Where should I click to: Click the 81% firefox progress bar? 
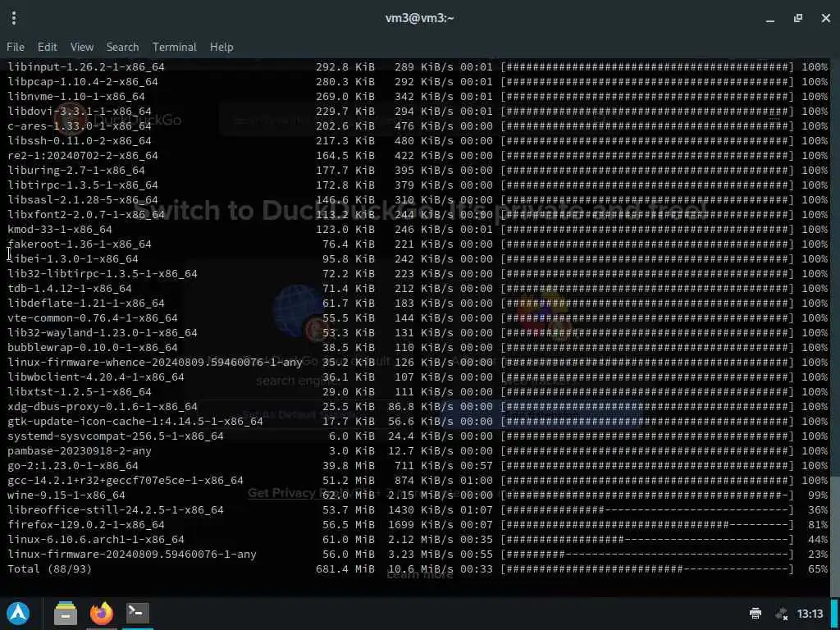(647, 525)
